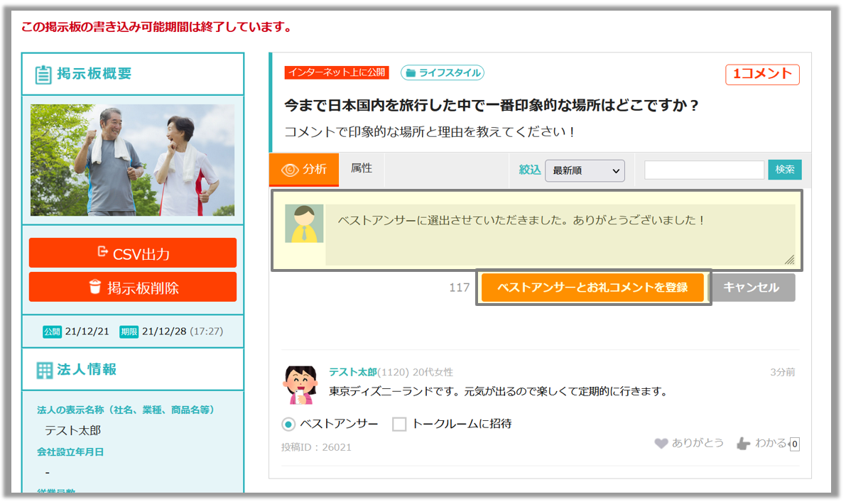Click the textarea resize grip handle
The width and height of the screenshot is (846, 504).
[789, 260]
